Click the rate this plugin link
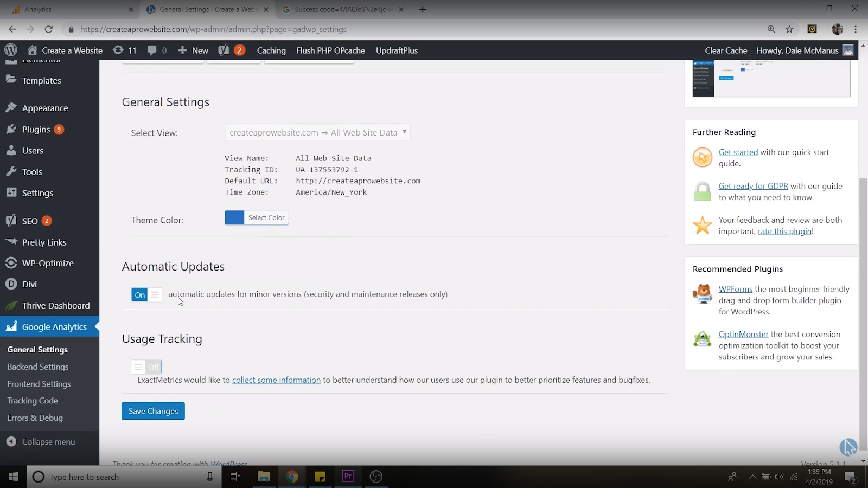The width and height of the screenshot is (868, 488). [785, 232]
